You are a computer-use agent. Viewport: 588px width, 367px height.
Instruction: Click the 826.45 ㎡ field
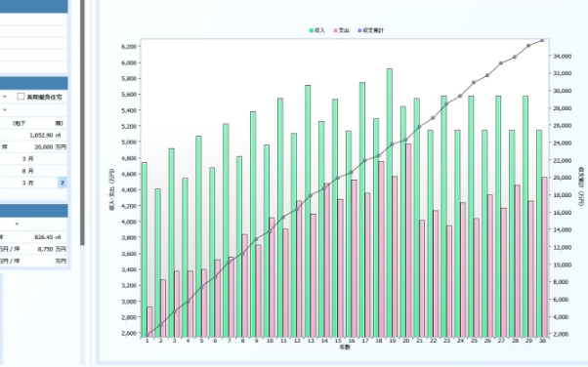pyautogui.click(x=34, y=237)
